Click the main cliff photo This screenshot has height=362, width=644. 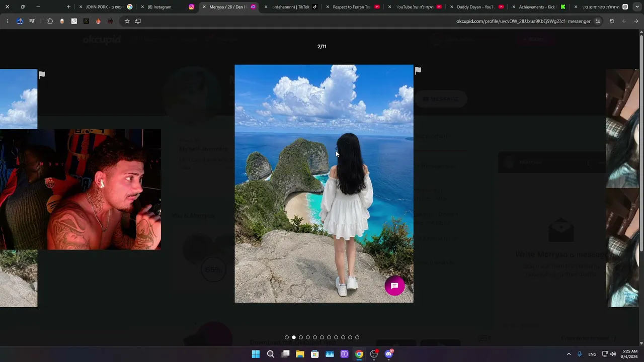pos(324,184)
